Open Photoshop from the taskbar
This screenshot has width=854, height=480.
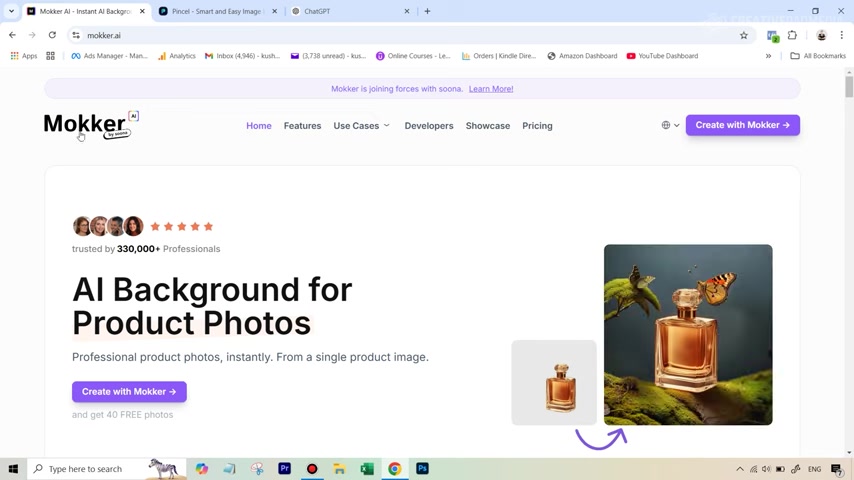tap(422, 469)
